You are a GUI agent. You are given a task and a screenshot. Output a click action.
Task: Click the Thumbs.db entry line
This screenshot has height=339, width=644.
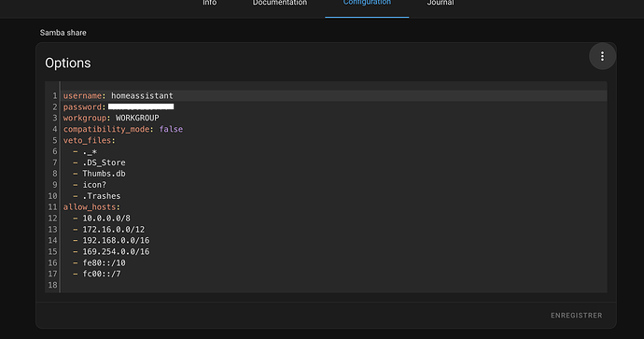pyautogui.click(x=99, y=174)
